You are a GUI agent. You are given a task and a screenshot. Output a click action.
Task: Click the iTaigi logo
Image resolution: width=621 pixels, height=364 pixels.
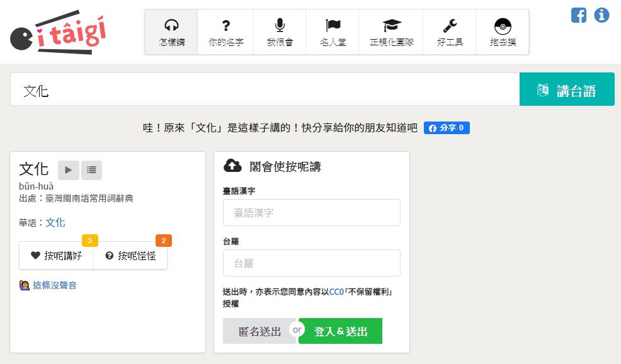[x=57, y=31]
